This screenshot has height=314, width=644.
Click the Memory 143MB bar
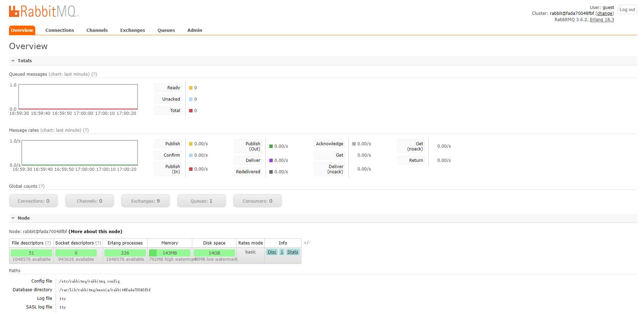click(170, 253)
